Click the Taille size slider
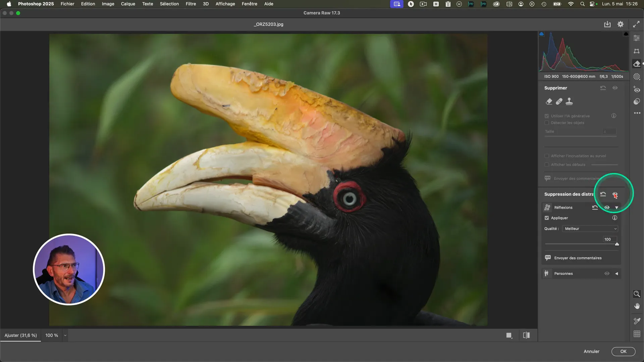This screenshot has height=362, width=644. (581, 136)
